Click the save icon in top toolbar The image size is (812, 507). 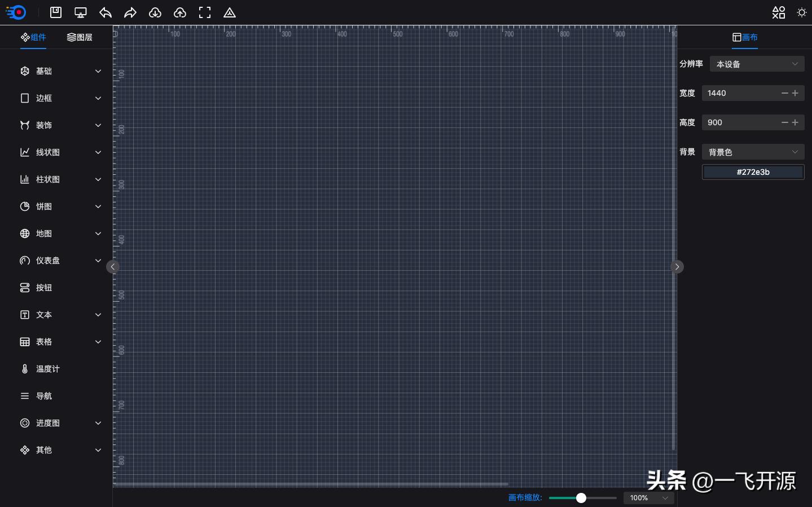pos(56,12)
